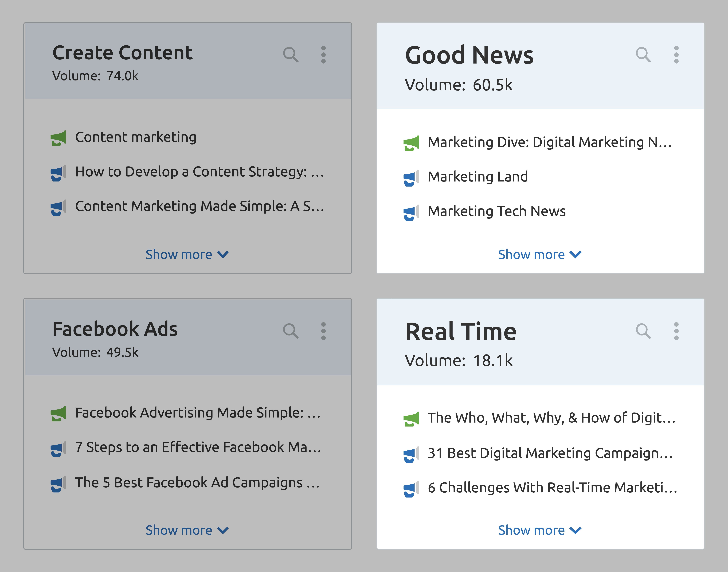Click blue megaphone beside Marketing Tech News

pos(411,213)
